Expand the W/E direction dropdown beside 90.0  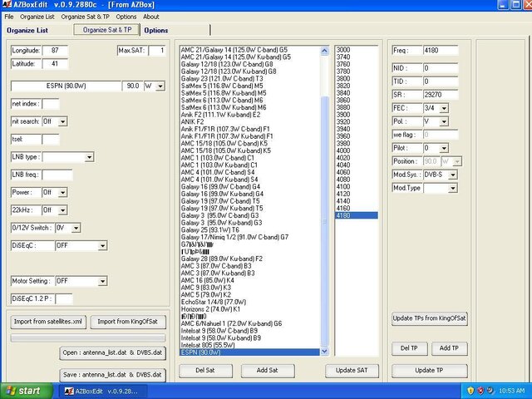[x=160, y=86]
